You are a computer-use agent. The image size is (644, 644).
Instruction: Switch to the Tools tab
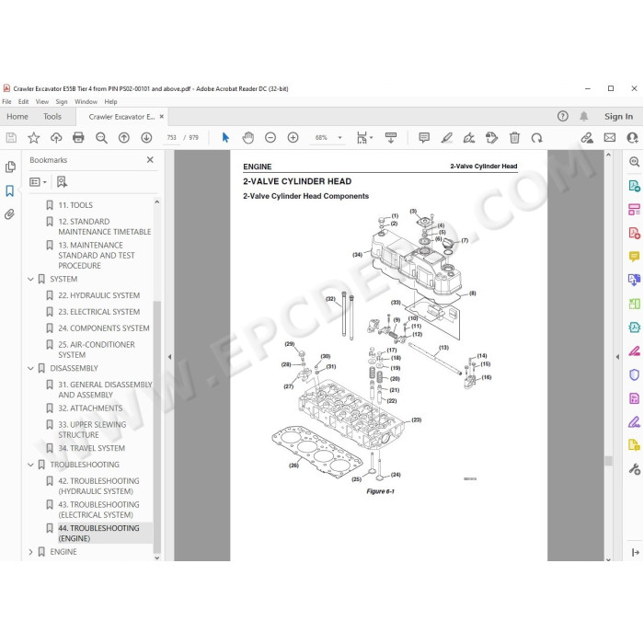coord(52,117)
